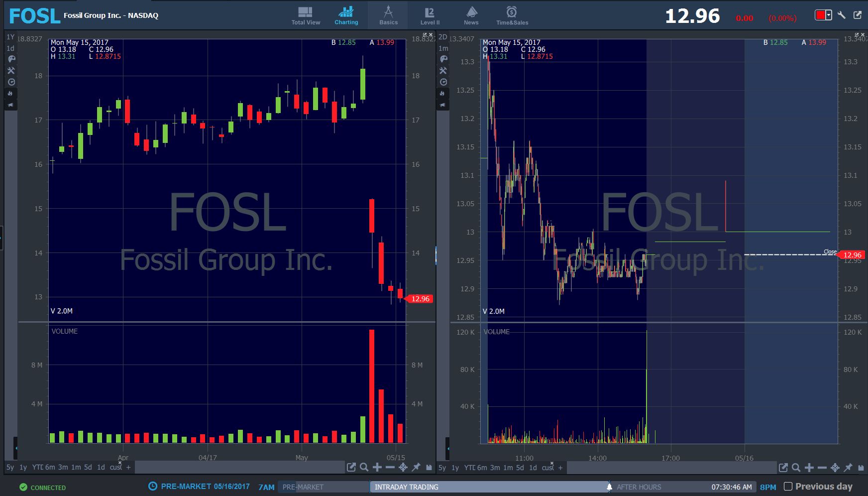Click the FOSL ticker symbol
This screenshot has width=868, height=496.
pyautogui.click(x=34, y=16)
